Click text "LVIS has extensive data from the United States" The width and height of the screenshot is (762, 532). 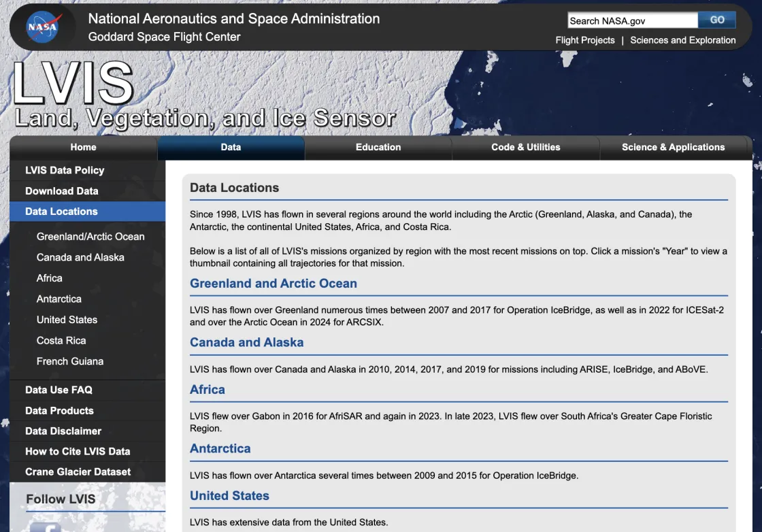[x=288, y=522]
